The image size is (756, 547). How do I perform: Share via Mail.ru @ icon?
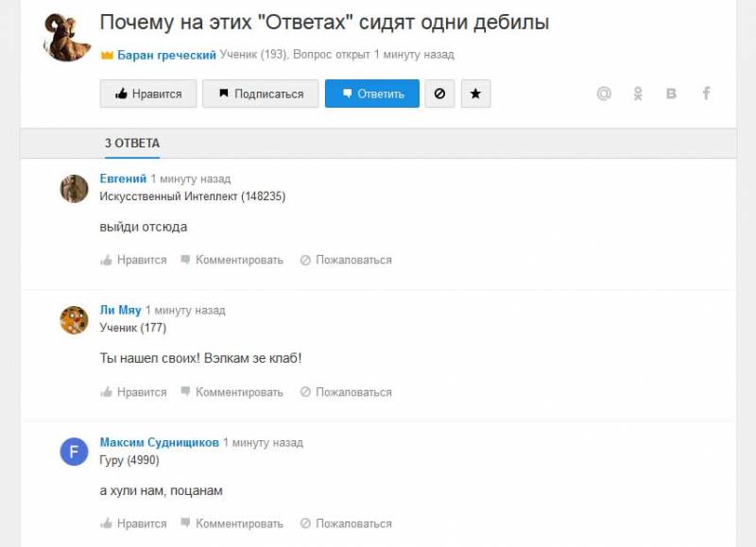pyautogui.click(x=604, y=93)
